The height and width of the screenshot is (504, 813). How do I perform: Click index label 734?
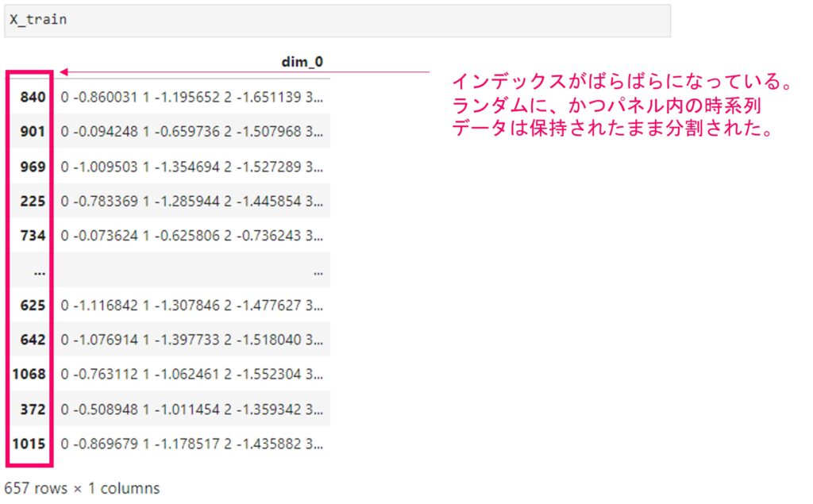pos(34,236)
